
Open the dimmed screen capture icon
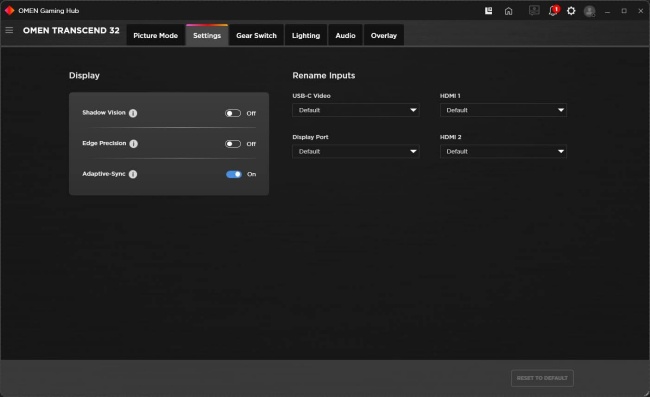534,10
